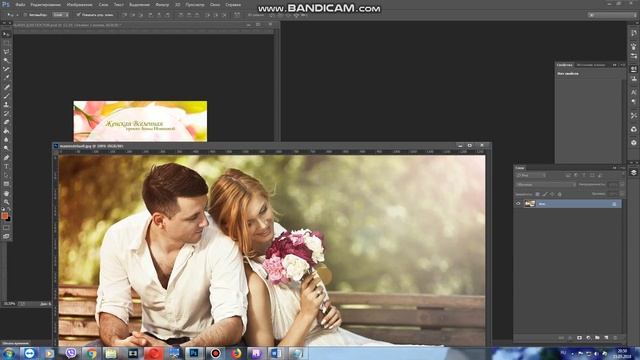
Task: Select the Eraser tool
Action: (x=6, y=122)
